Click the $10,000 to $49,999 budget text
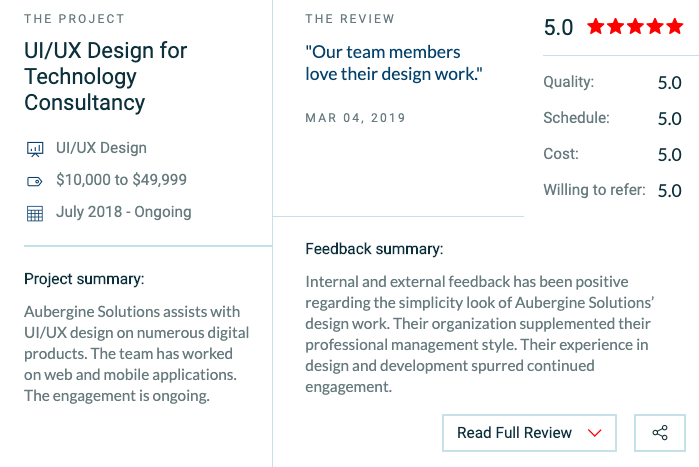This screenshot has width=699, height=467. [x=121, y=180]
